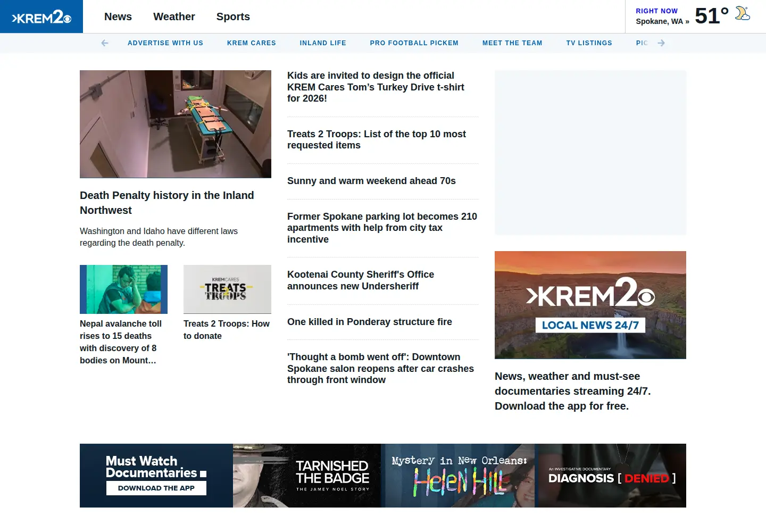The height and width of the screenshot is (532, 766).
Task: Open the Sports menu
Action: coord(233,16)
